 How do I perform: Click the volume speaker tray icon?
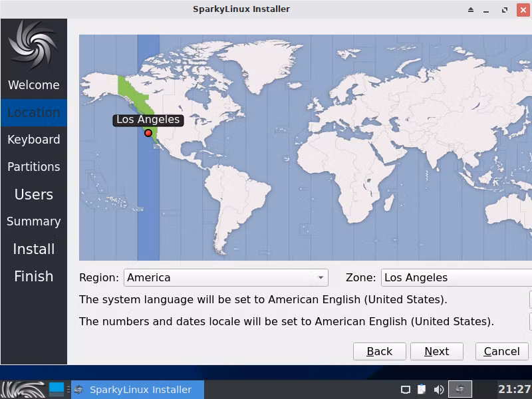(439, 390)
